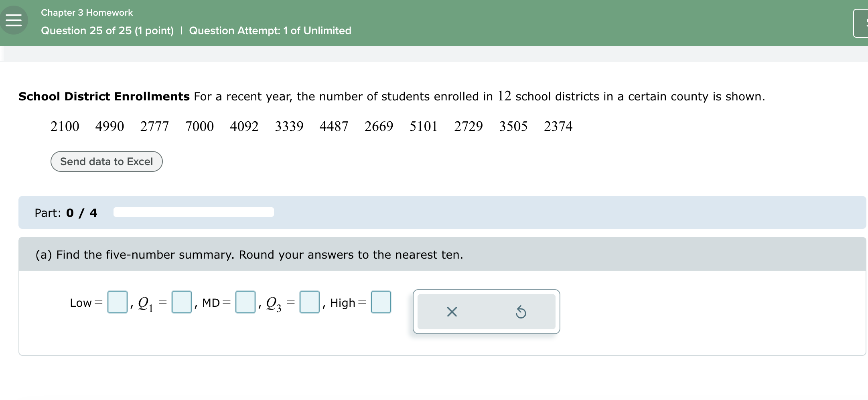The image size is (868, 400).
Task: Click the Part: 0 / 4 label
Action: (65, 213)
